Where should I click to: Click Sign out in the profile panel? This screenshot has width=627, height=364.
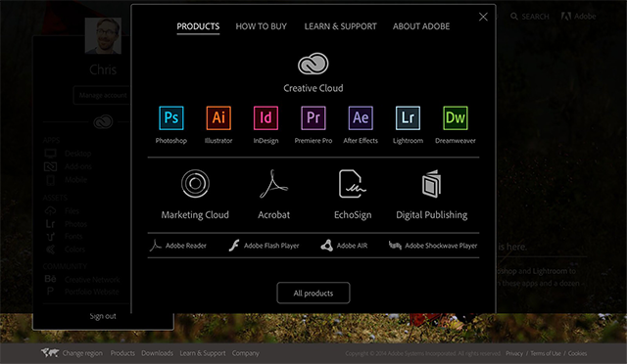click(103, 316)
